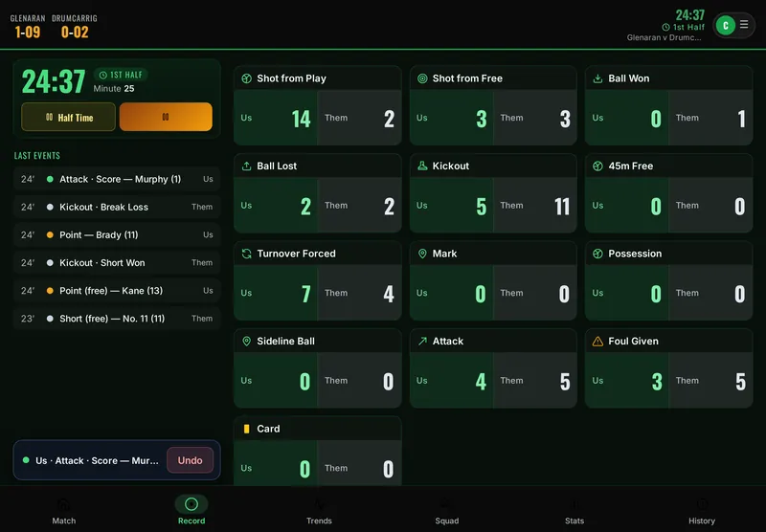The image size is (766, 532).
Task: Record Shot from Play for Us
Action: [x=276, y=118]
